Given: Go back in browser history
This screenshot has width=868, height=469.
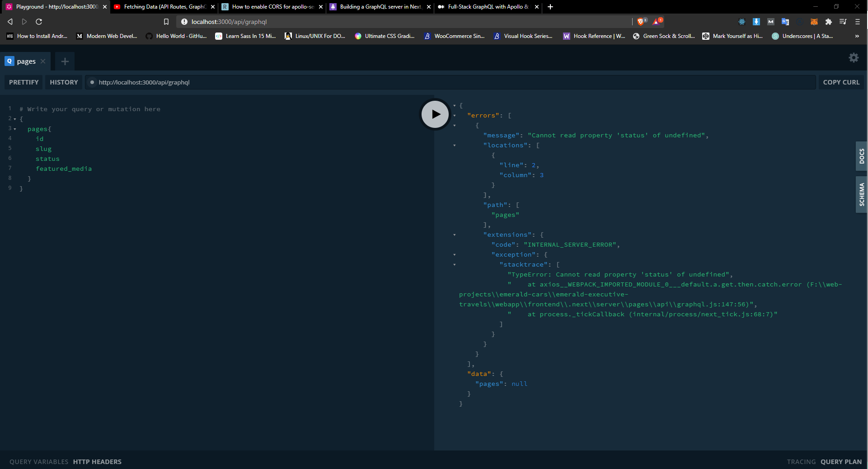Looking at the screenshot, I should [10, 22].
